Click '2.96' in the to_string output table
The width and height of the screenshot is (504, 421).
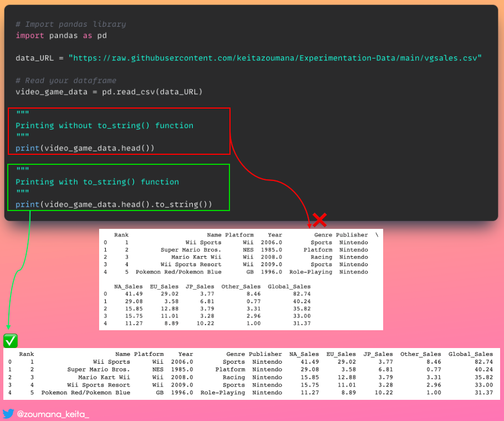tap(434, 385)
